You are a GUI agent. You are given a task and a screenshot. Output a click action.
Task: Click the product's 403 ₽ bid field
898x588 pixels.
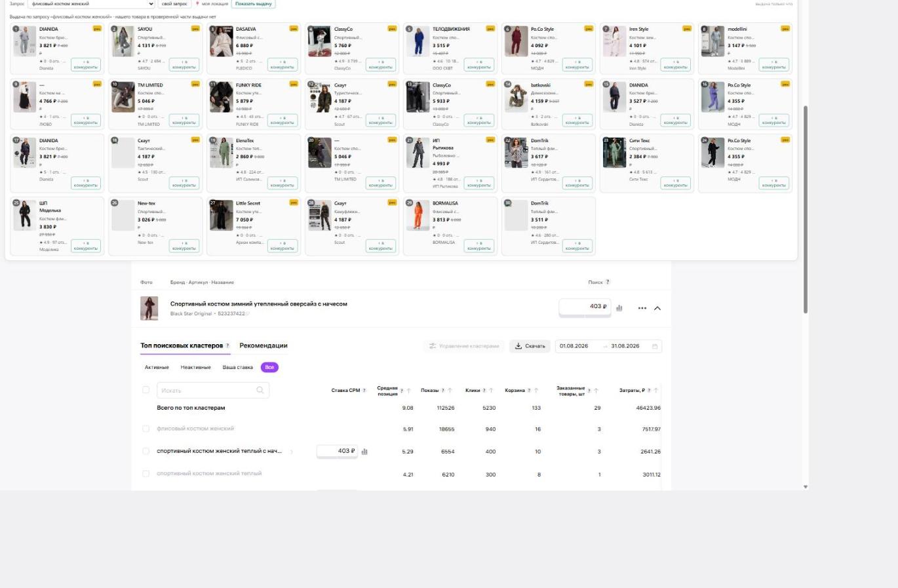coord(585,307)
